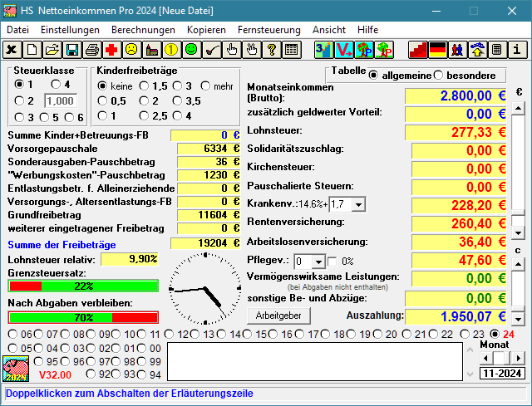Click the floppy disk save icon
Screen dimensions: 532x406
71,50
